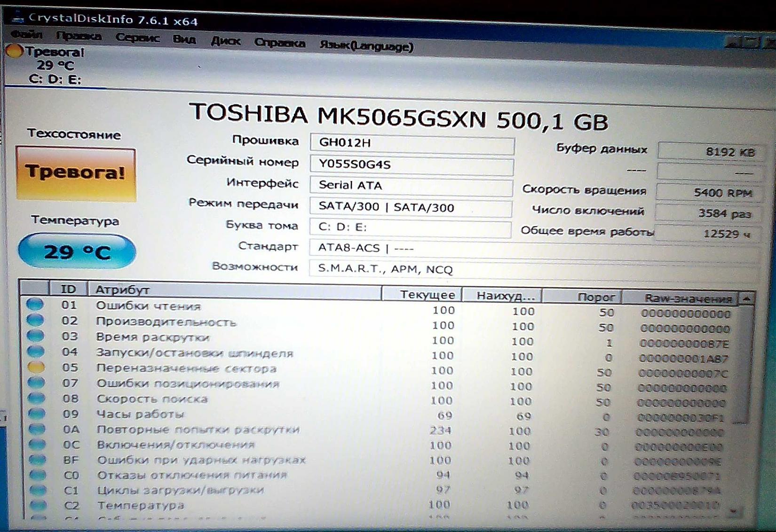Click the blue status dot for attribute 01
This screenshot has width=776, height=532.
(35, 304)
